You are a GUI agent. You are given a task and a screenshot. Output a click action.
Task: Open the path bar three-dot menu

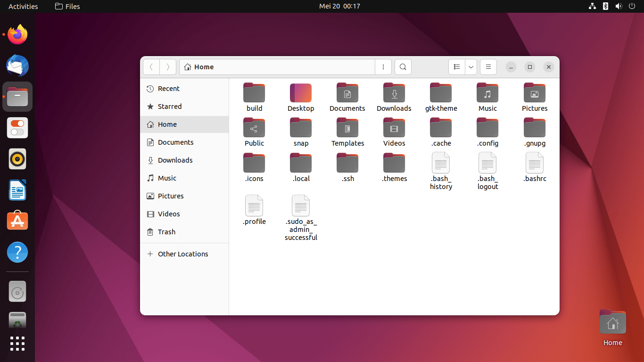coord(383,67)
